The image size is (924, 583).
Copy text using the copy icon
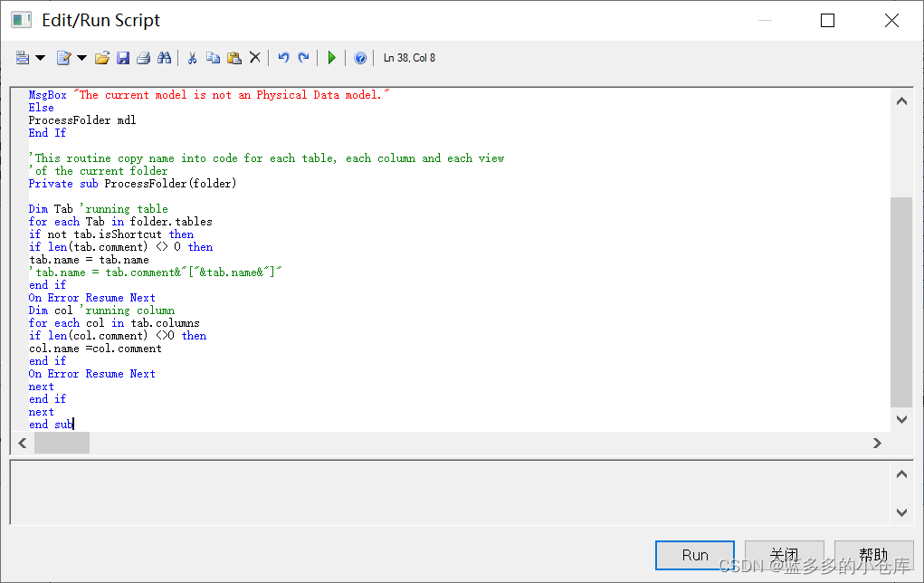(x=214, y=58)
